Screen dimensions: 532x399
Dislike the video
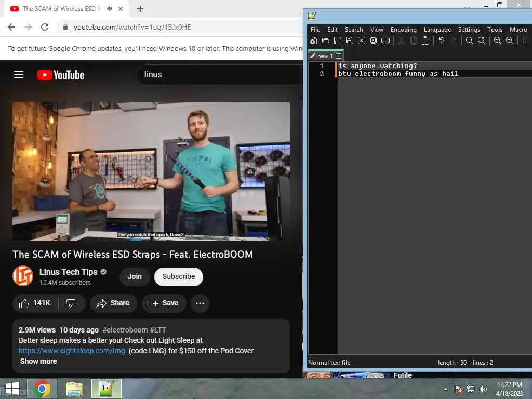[71, 303]
